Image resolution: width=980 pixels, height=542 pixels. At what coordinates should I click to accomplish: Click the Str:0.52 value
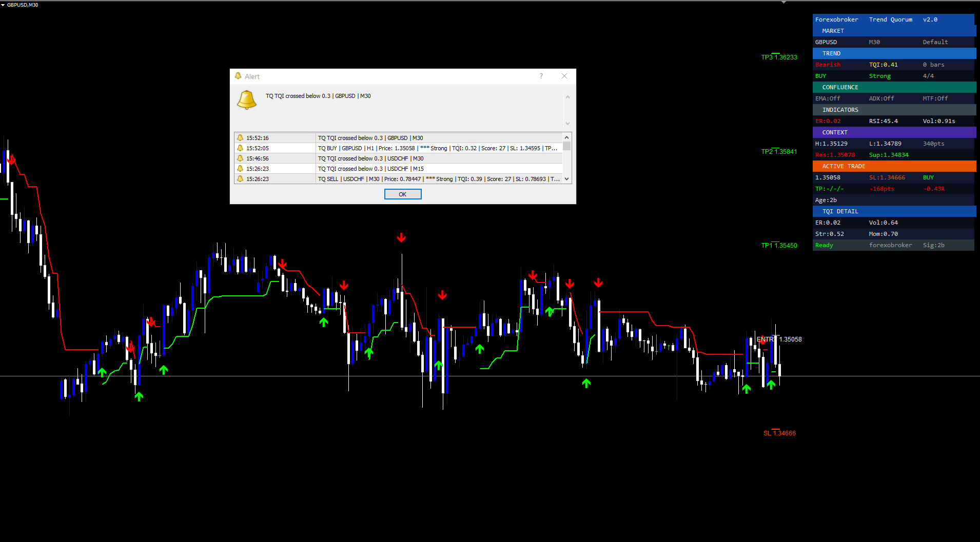[830, 234]
